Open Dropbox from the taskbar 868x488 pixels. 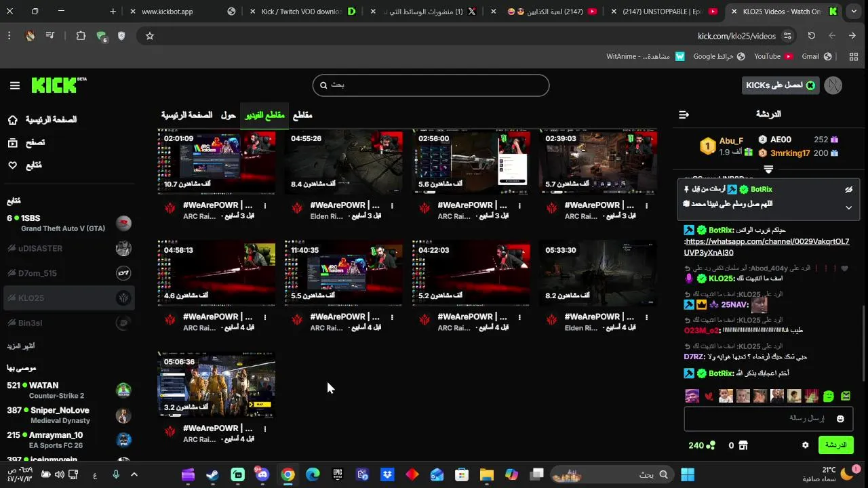[387, 474]
